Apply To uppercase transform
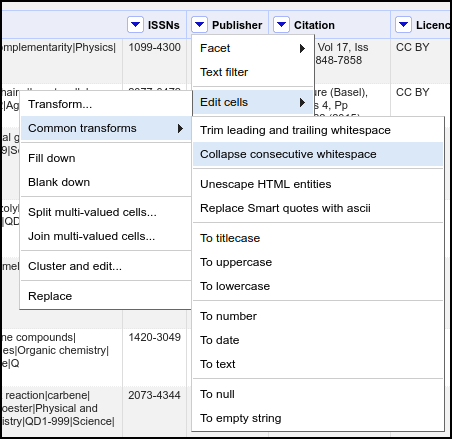Image resolution: width=452 pixels, height=439 pixels. [x=318, y=262]
